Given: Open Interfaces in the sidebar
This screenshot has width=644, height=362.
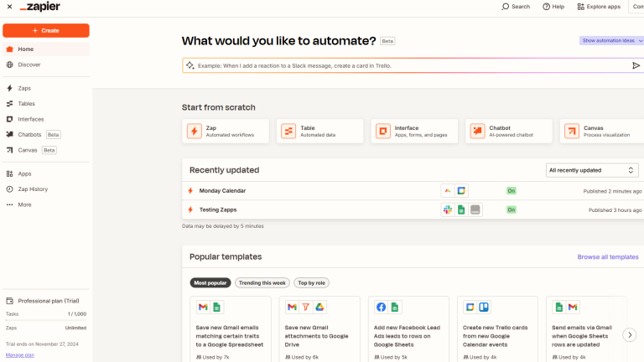Looking at the screenshot, I should coord(46,119).
